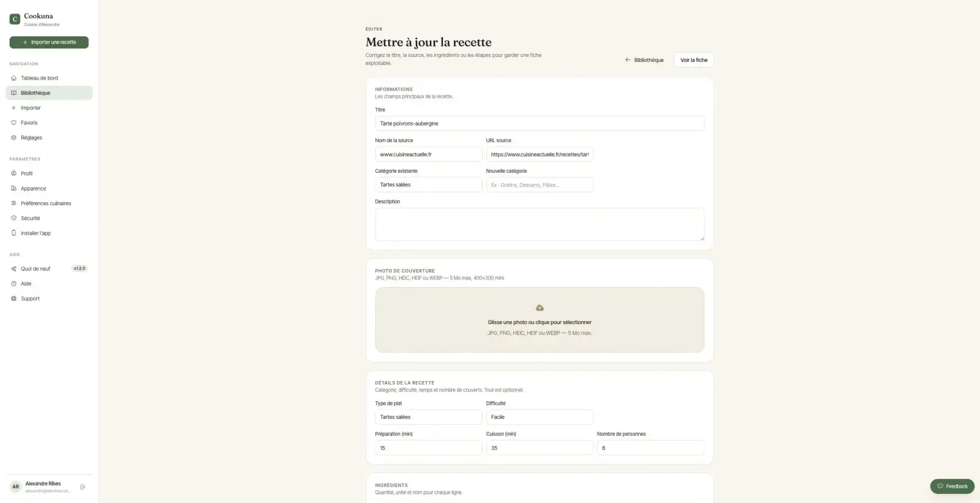The height and width of the screenshot is (503, 980).
Task: Click the AR user avatar
Action: 15,487
